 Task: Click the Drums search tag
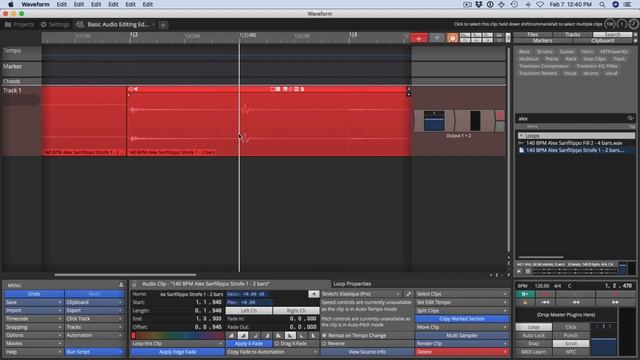pos(545,51)
